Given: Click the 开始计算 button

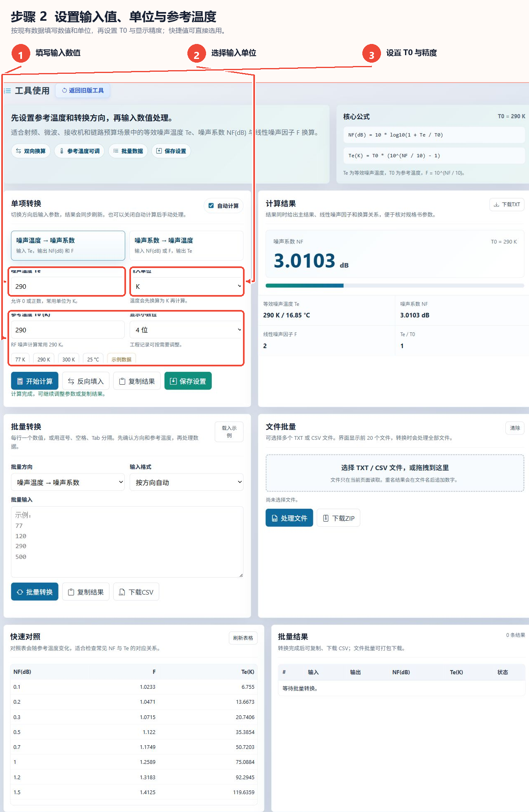Looking at the screenshot, I should [35, 381].
